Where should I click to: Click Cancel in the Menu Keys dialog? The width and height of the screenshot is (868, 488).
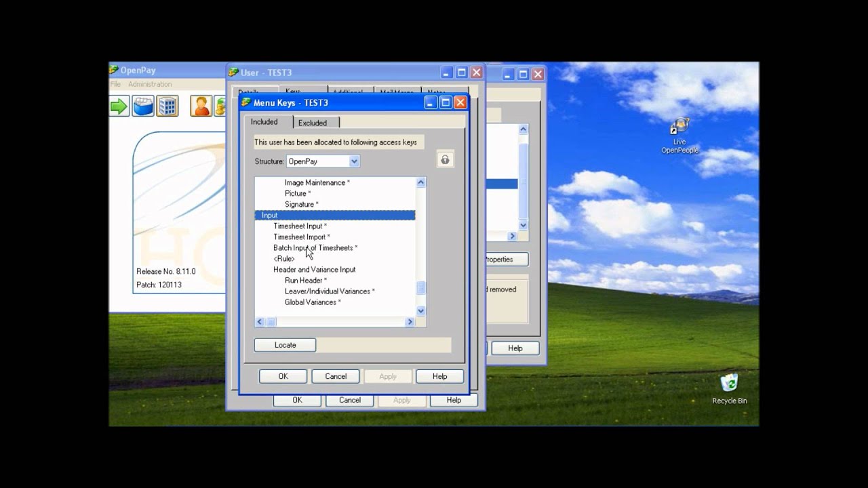tap(336, 376)
